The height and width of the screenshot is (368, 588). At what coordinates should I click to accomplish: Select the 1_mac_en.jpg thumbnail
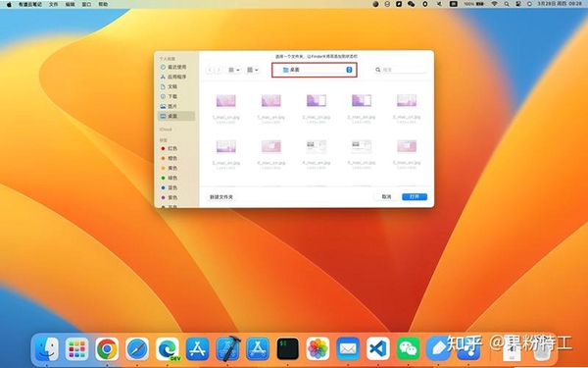pos(271,101)
